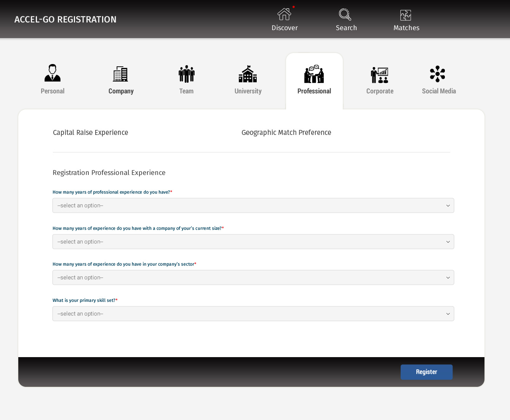Image resolution: width=510 pixels, height=420 pixels.
Task: Select the Team people icon
Action: [x=186, y=74]
